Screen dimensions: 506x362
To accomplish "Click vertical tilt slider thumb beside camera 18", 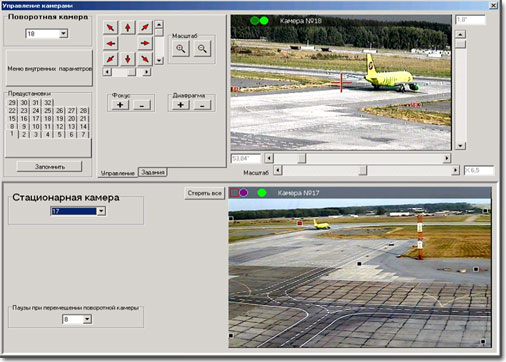I will coord(460,44).
